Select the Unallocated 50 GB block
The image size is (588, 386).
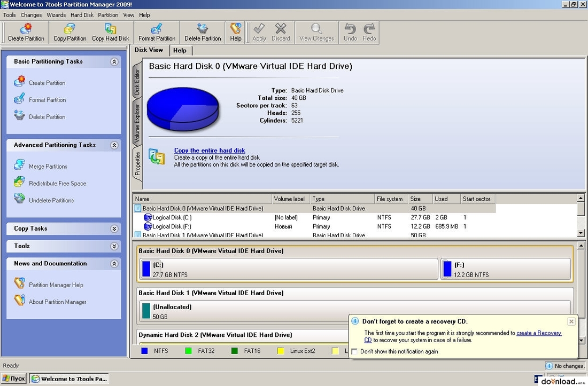coord(355,311)
